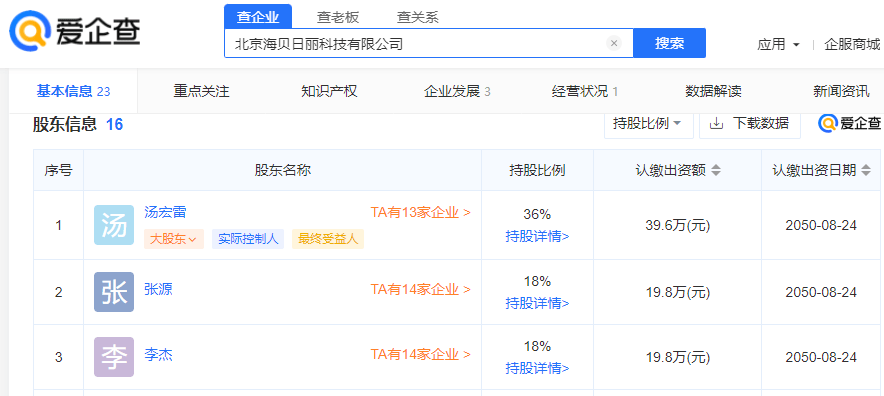Open the 知识产权 tab

pos(329,91)
